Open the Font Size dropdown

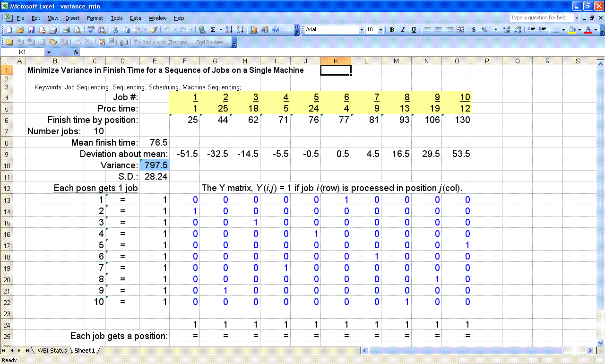coord(380,30)
